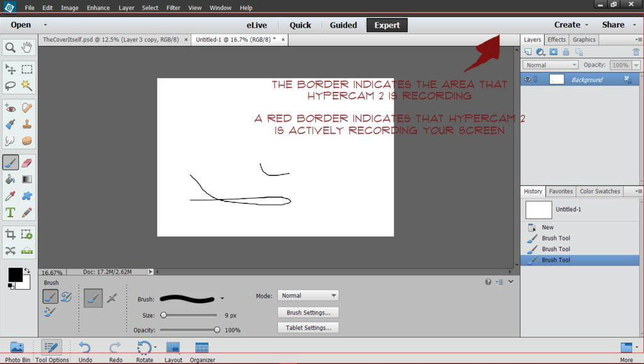
Task: Click the Open button
Action: pyautogui.click(x=21, y=25)
